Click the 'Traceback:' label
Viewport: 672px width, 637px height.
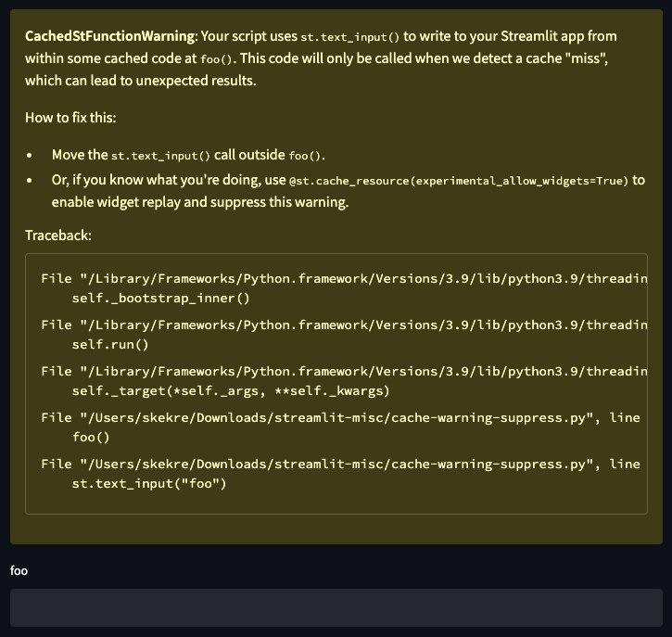[x=57, y=236]
